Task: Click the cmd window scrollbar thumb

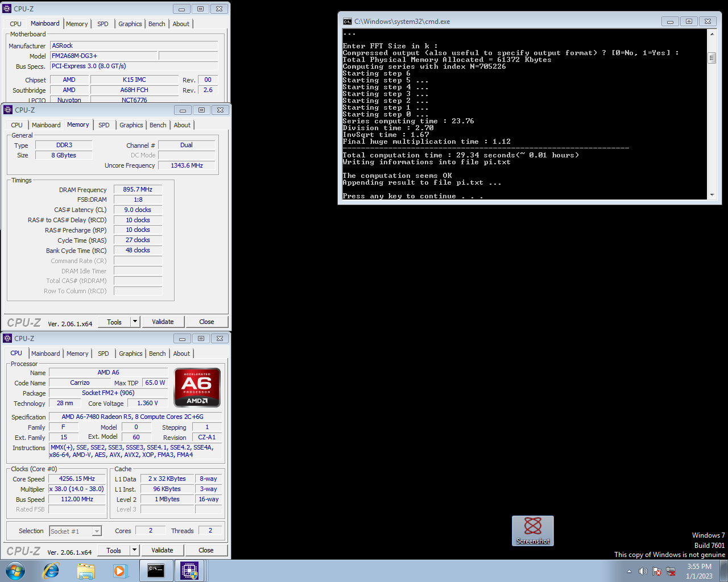Action: (712, 58)
